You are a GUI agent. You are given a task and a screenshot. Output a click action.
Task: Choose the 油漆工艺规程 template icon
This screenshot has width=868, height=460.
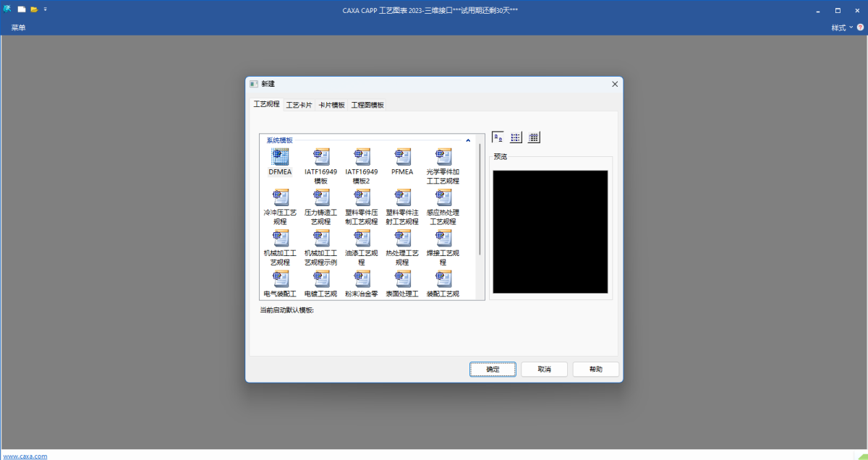tap(362, 238)
